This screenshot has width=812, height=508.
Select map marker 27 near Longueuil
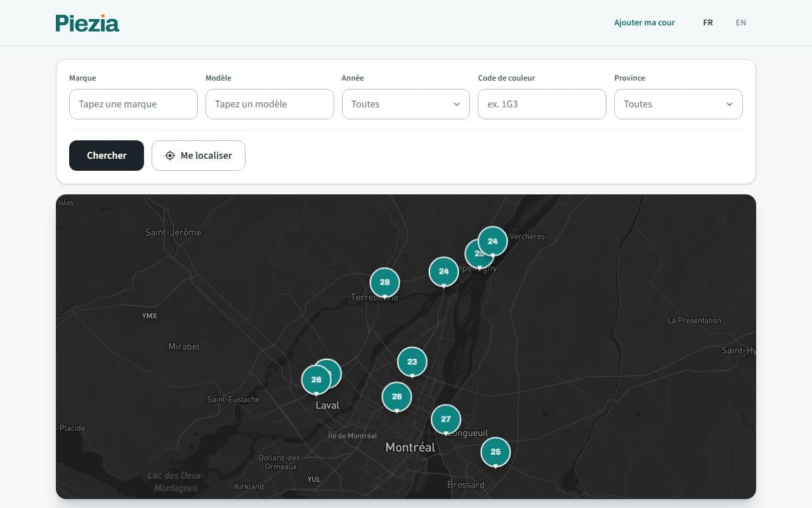[446, 419]
